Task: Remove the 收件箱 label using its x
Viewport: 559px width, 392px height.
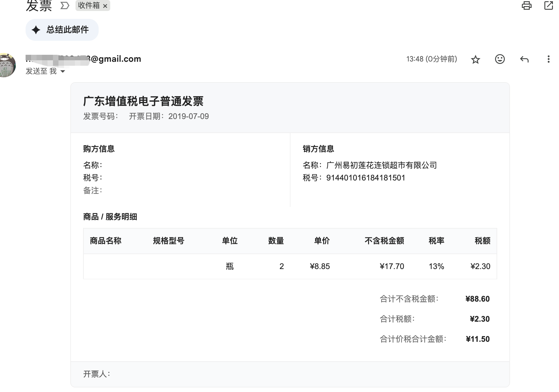Action: (x=105, y=6)
